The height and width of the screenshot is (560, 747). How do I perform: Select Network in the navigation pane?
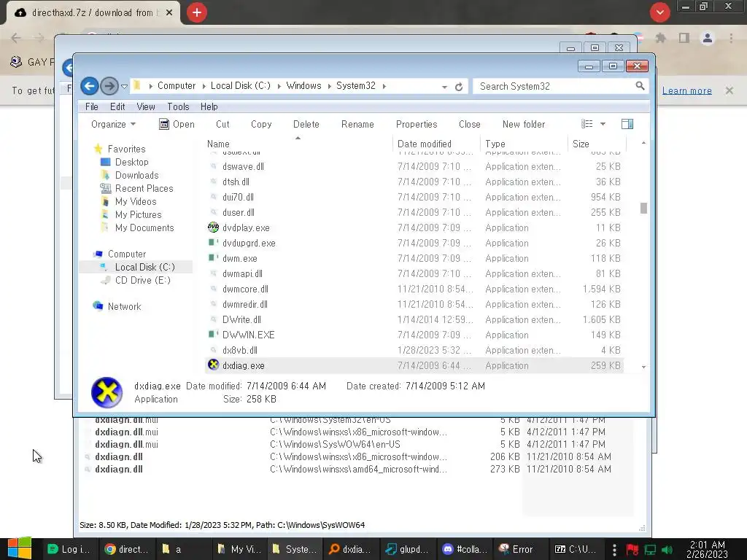click(x=124, y=307)
